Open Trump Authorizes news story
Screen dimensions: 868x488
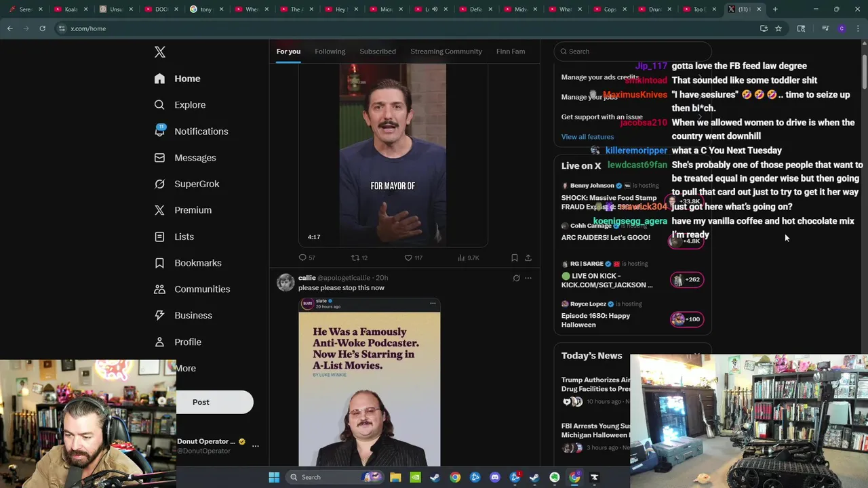[595, 384]
